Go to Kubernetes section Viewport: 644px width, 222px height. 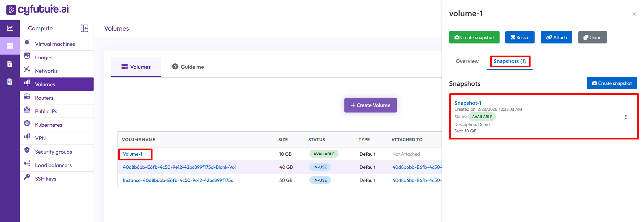point(48,125)
